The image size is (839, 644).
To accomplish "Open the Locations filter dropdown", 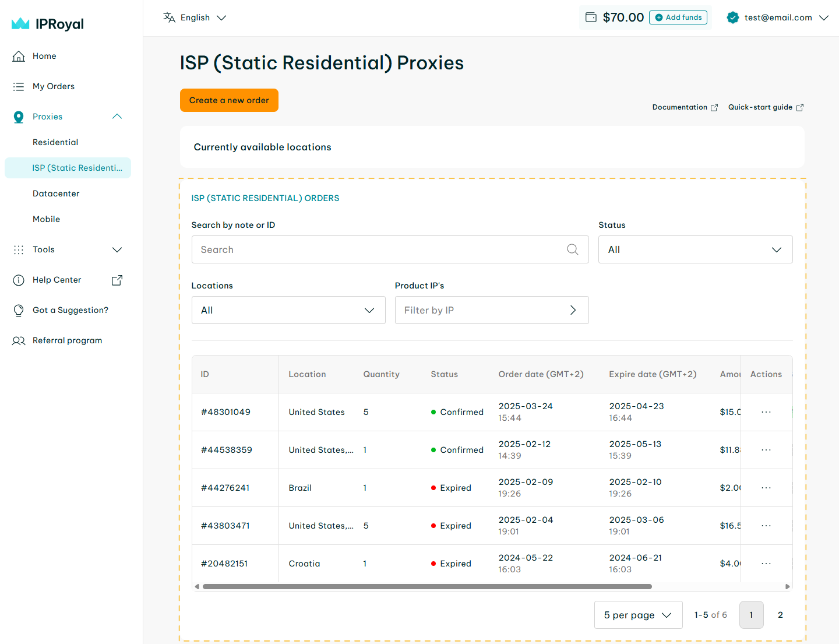I will click(288, 310).
